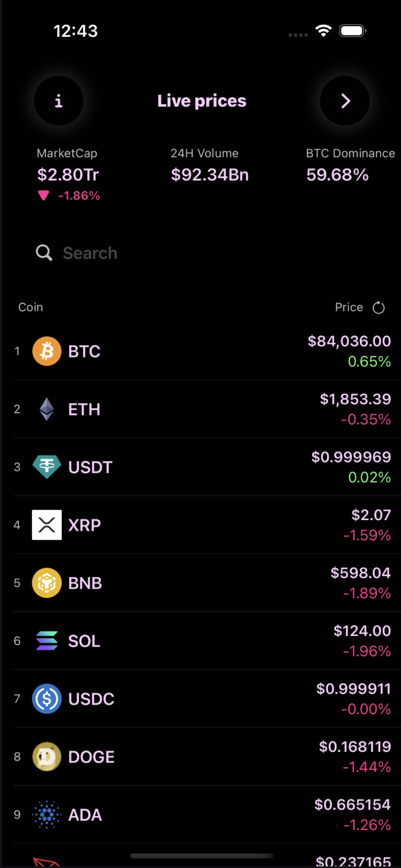Select the BTC Dominance 59.68% stat
The height and width of the screenshot is (868, 401).
click(x=350, y=165)
